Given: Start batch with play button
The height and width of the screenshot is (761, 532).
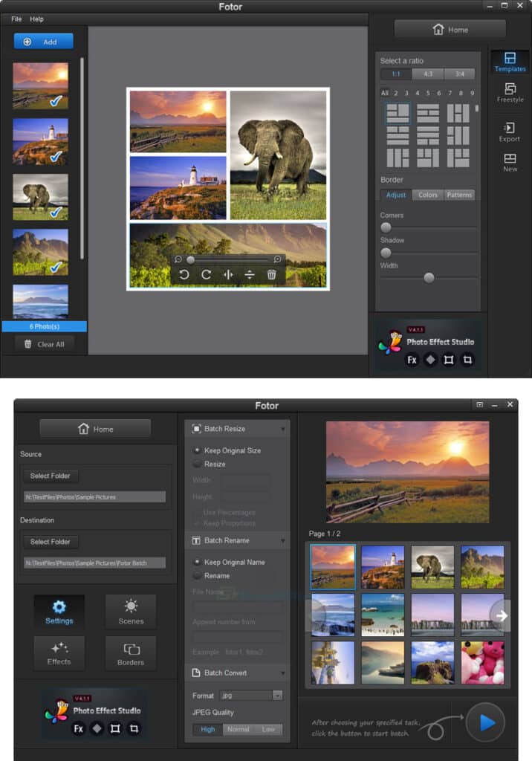Looking at the screenshot, I should point(485,722).
